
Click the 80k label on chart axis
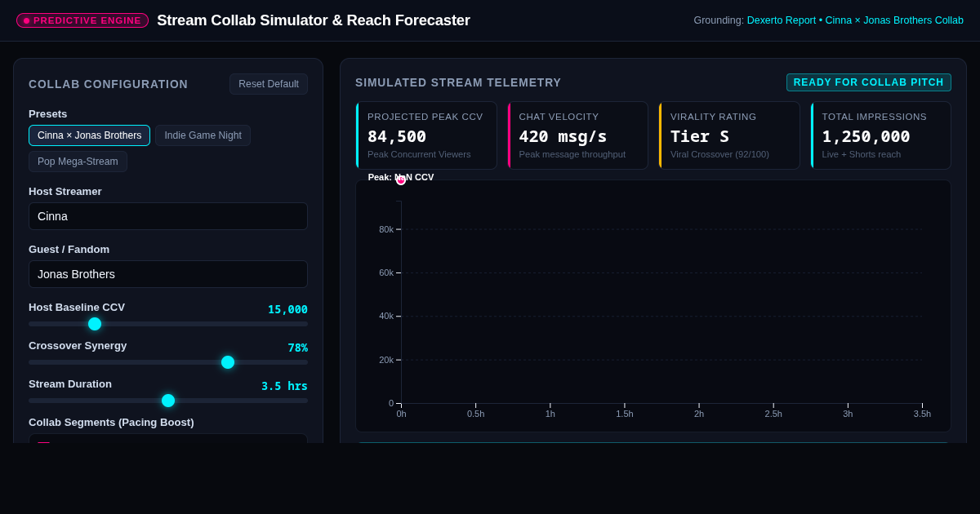386,229
